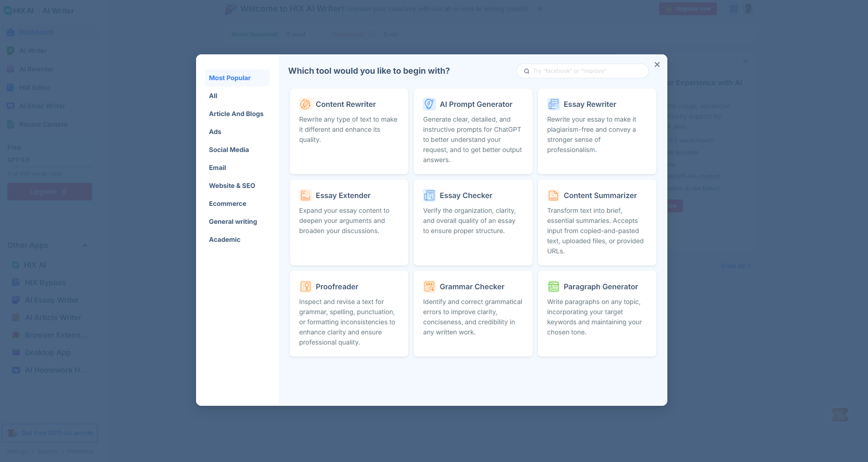Screen dimensions: 868x462
Task: Click the Content Summarizer title
Action: [x=600, y=195]
